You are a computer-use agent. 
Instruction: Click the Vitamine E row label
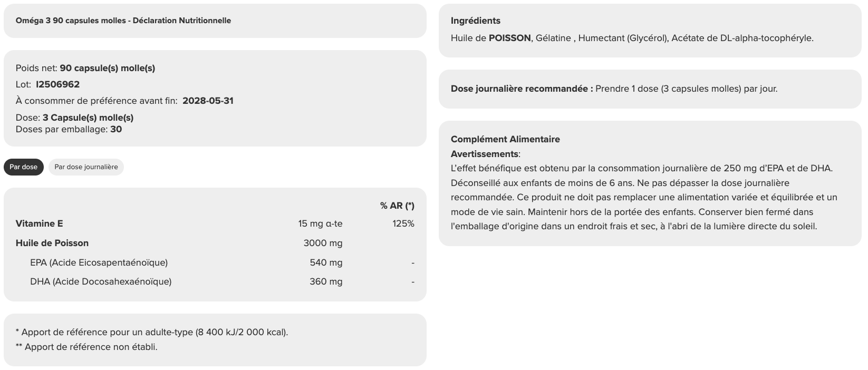pos(40,223)
